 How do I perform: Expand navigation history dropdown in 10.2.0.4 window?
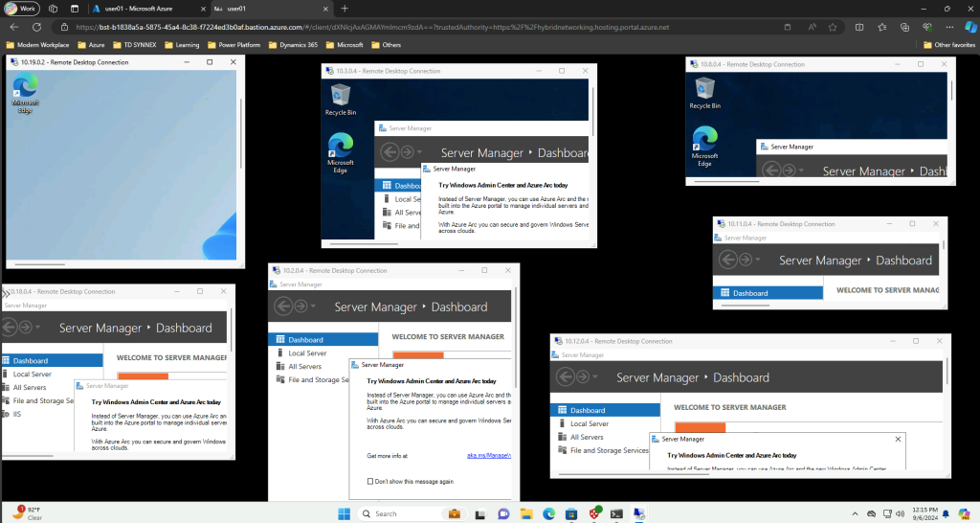(313, 307)
